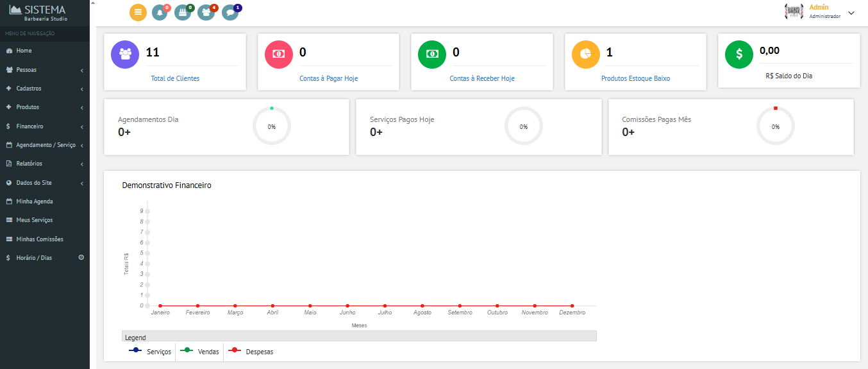
Task: Click the Agendamentos Dia progress circle
Action: click(x=272, y=126)
